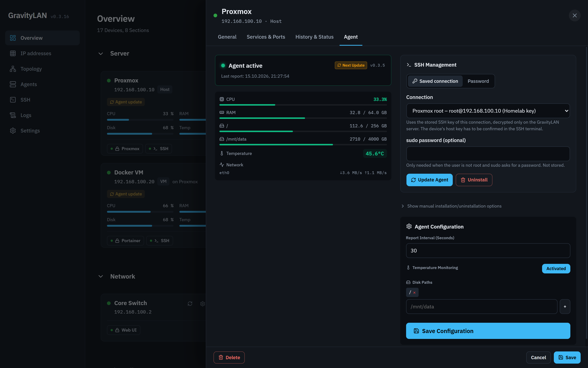Viewport: 588px width, 368px height.
Task: Click the footer Save button
Action: pyautogui.click(x=567, y=358)
